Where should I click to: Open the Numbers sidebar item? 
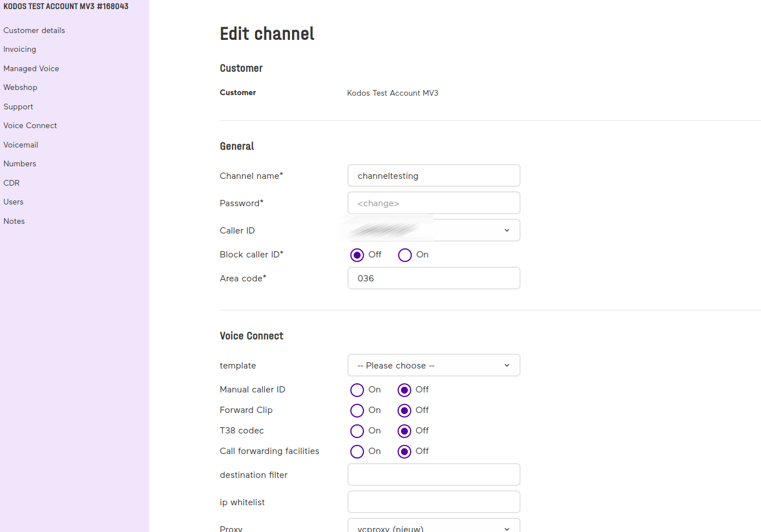[x=20, y=164]
